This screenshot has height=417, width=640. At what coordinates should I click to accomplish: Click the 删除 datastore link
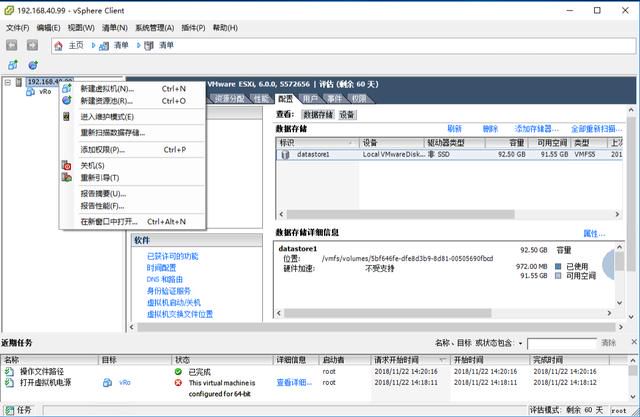[x=490, y=129]
